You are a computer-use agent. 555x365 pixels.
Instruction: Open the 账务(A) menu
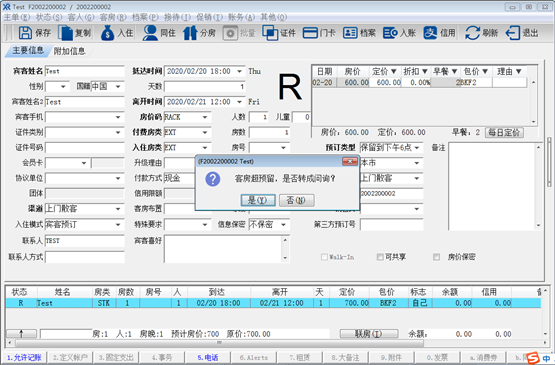(241, 17)
